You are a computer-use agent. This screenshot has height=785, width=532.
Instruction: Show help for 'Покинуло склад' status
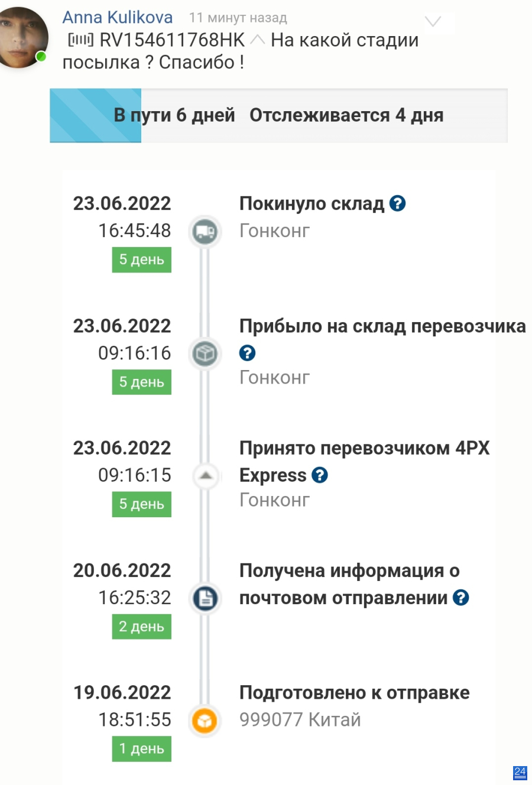coord(398,203)
